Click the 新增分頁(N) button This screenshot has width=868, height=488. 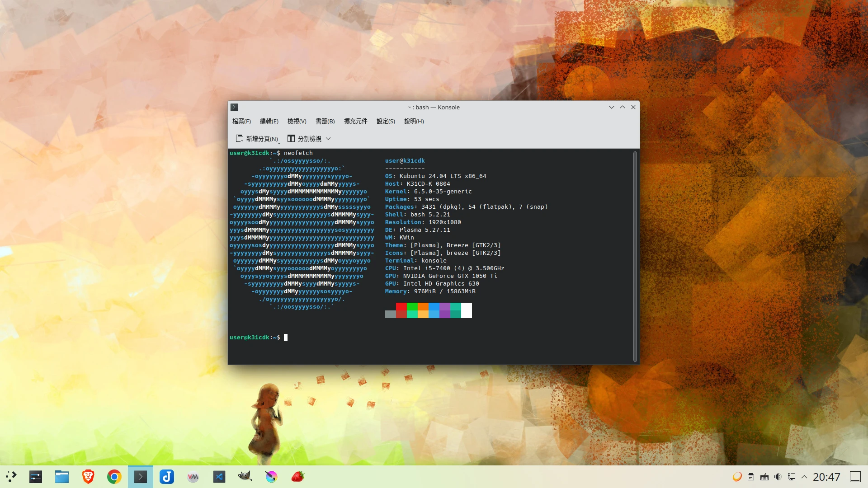pos(257,139)
